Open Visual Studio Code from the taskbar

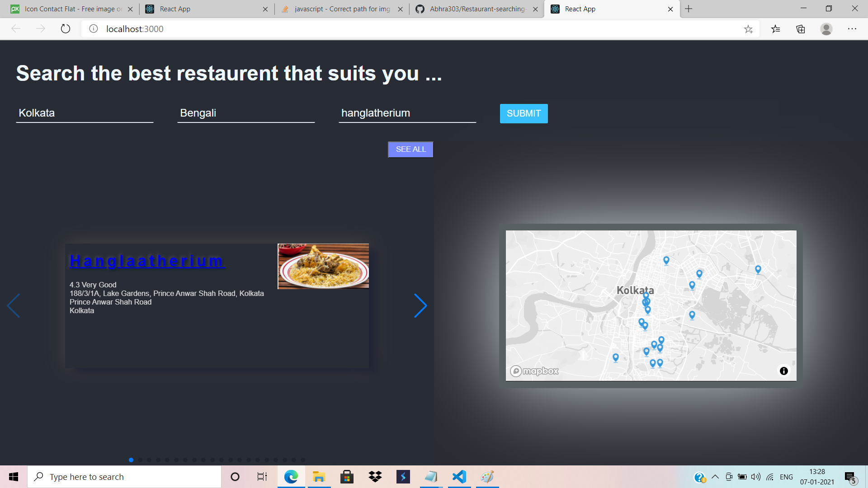pyautogui.click(x=459, y=477)
